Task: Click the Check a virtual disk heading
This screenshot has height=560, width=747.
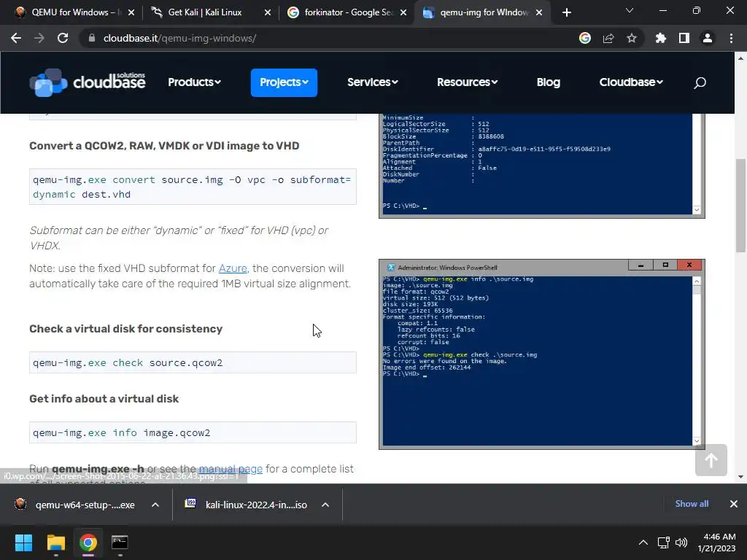Action: (x=125, y=329)
